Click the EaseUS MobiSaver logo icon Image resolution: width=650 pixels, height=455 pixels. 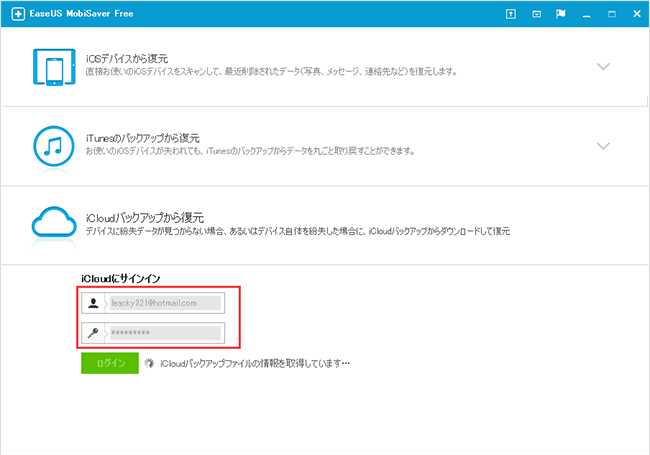(18, 14)
